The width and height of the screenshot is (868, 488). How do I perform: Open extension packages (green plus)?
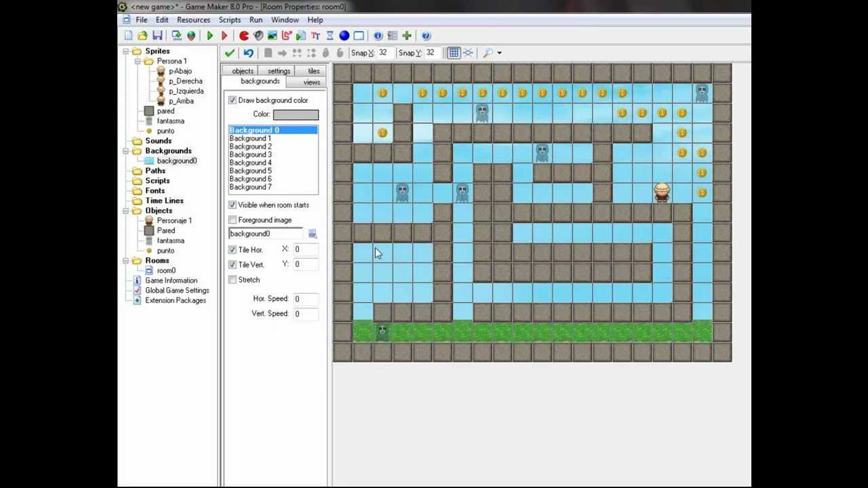click(x=406, y=36)
